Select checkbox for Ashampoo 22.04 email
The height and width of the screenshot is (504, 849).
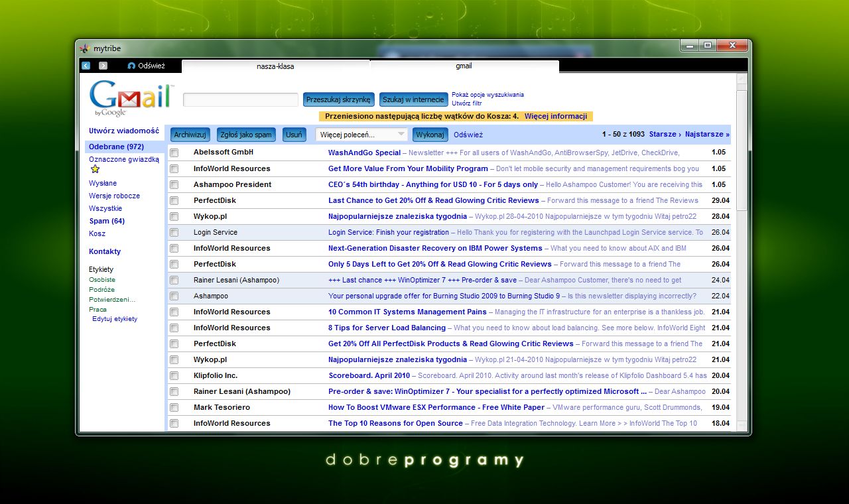174,296
